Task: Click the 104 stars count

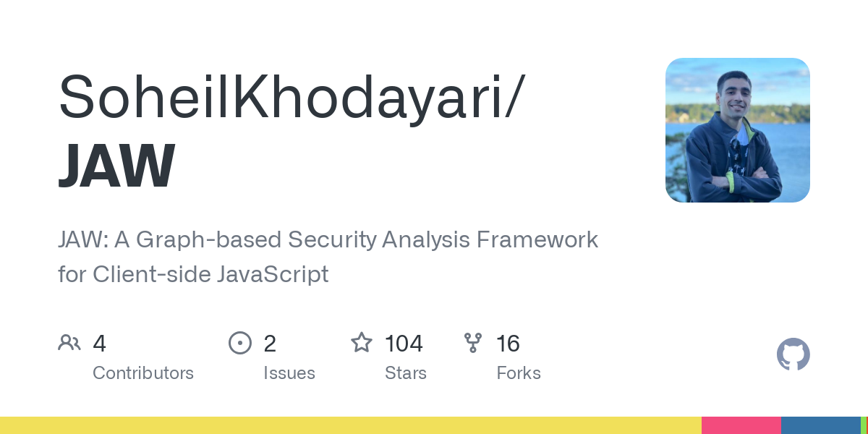Action: pos(404,344)
